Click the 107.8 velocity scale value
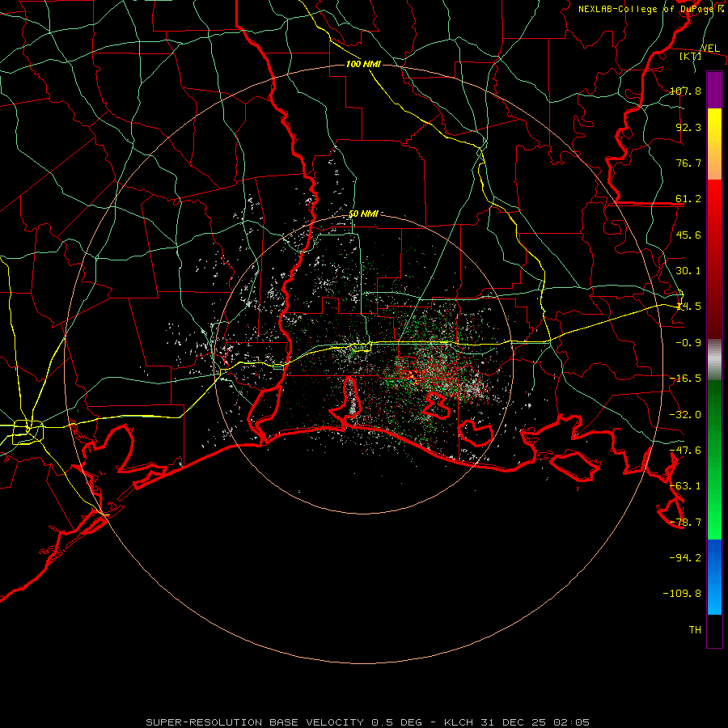 pos(685,91)
